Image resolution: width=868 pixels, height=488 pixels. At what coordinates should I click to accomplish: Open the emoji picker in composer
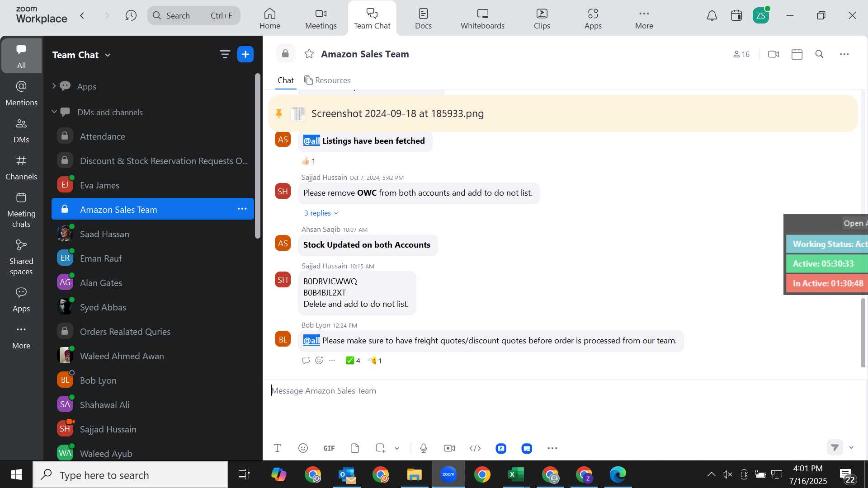[x=303, y=448]
